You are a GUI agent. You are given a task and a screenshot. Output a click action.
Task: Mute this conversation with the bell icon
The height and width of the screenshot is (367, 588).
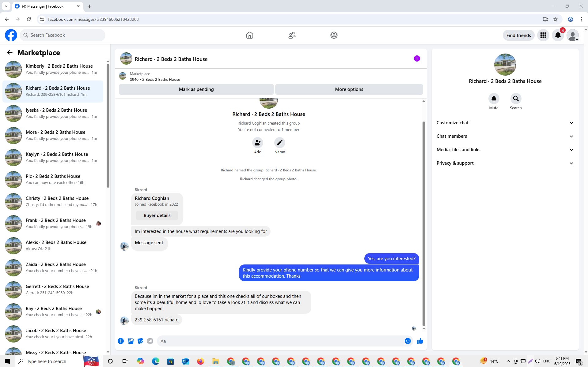[x=494, y=99]
